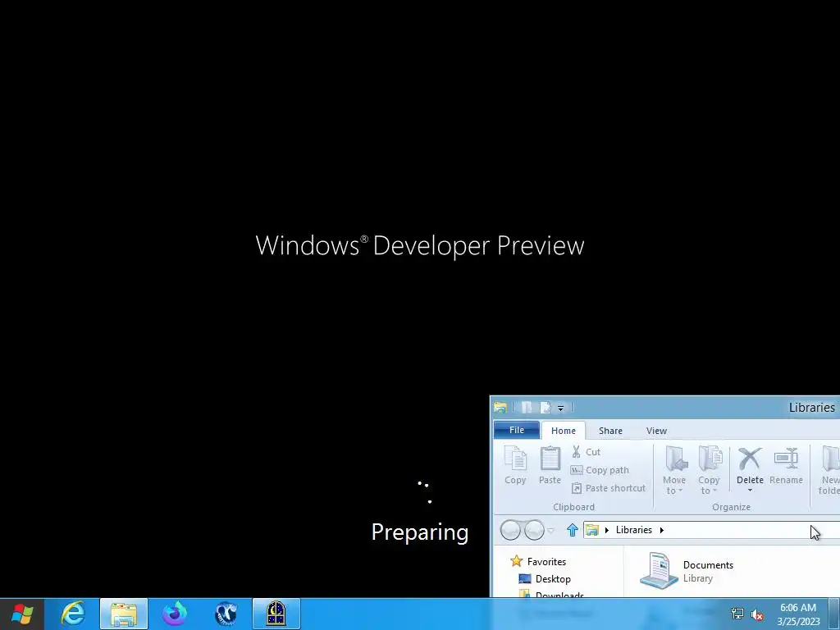Viewport: 840px width, 630px height.
Task: Open the taskbar clock and date
Action: click(798, 614)
